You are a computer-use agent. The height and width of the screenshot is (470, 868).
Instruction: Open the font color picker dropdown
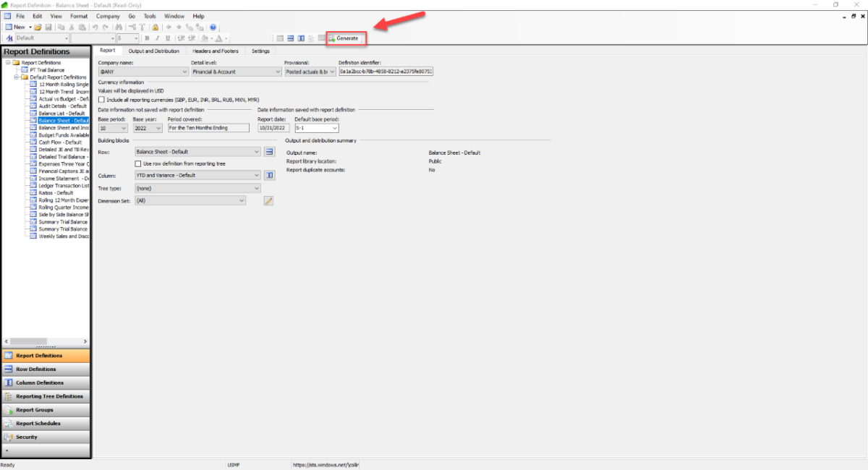click(226, 38)
